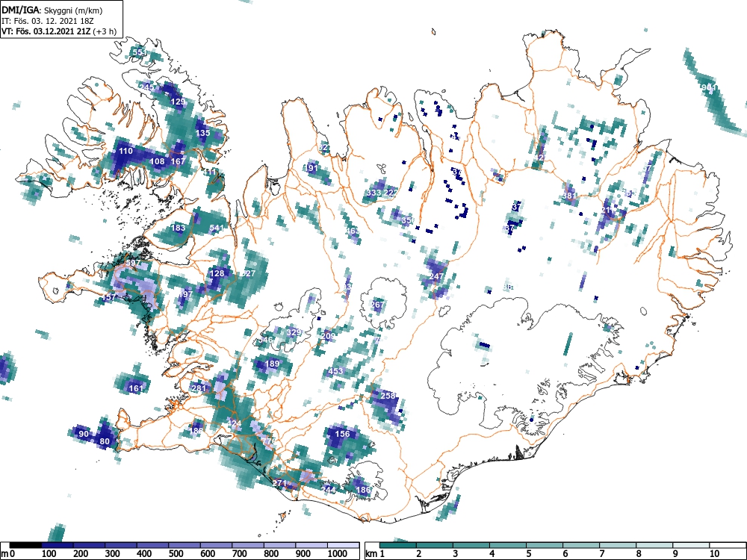Click the 8 tick in km legend
The width and height of the screenshot is (747, 560).
pos(639,554)
